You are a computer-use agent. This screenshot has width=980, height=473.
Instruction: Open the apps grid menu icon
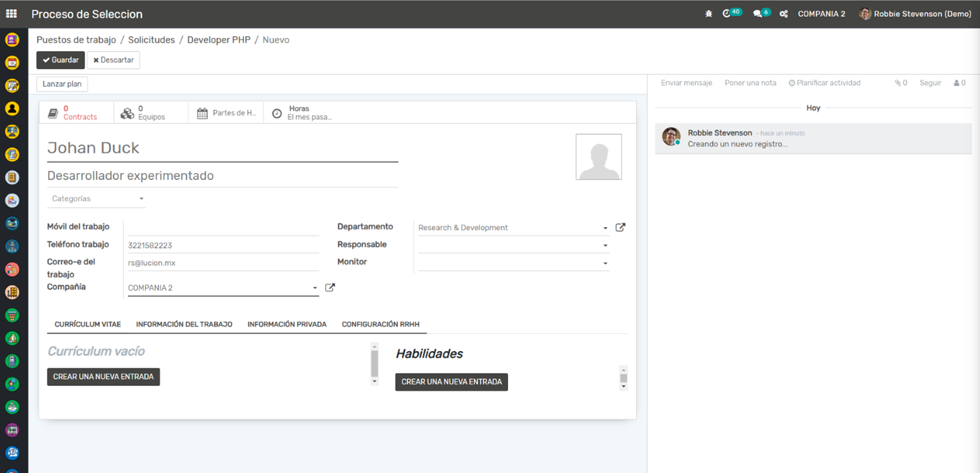coord(11,14)
